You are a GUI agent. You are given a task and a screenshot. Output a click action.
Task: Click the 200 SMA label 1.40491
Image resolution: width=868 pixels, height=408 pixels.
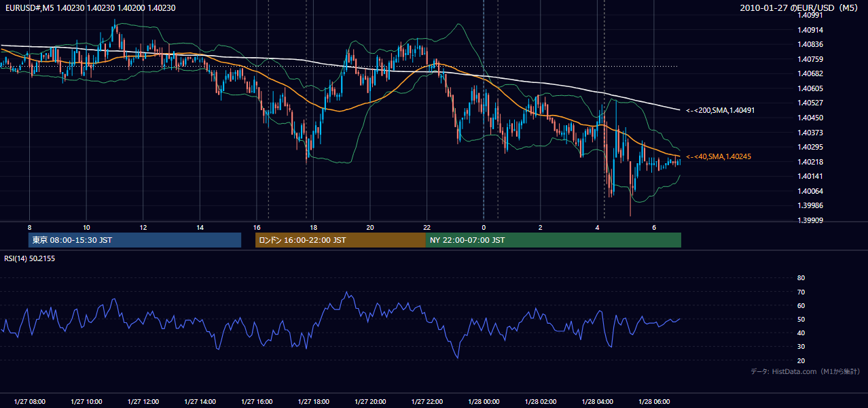(x=721, y=109)
